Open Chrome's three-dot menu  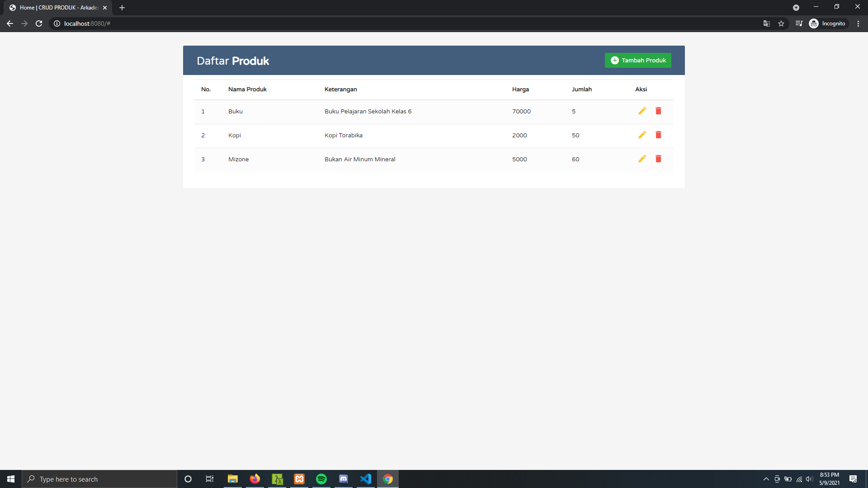click(858, 23)
